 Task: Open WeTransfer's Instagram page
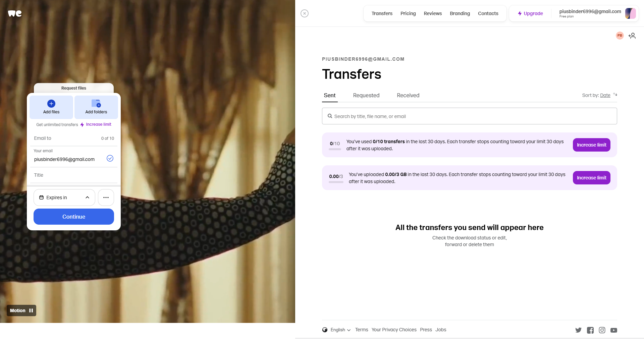tap(602, 330)
